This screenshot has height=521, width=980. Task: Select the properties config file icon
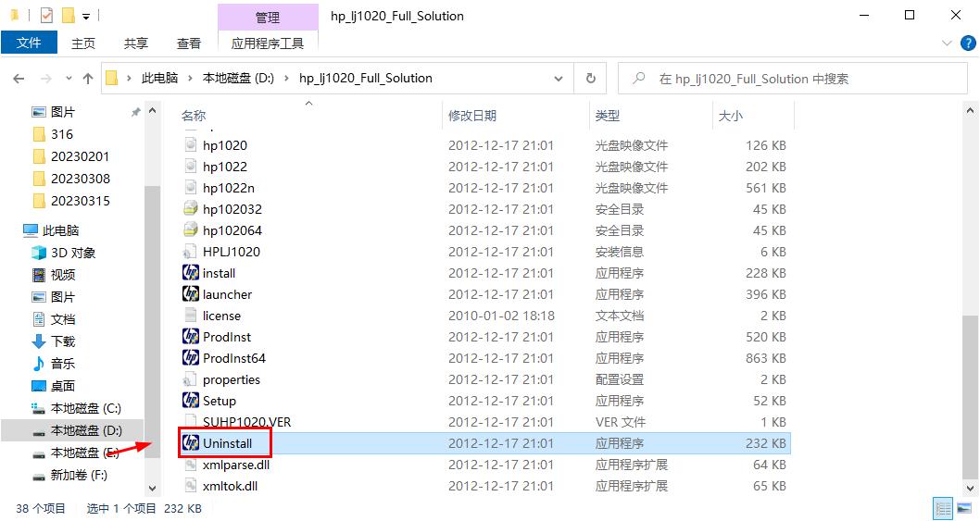click(x=190, y=379)
